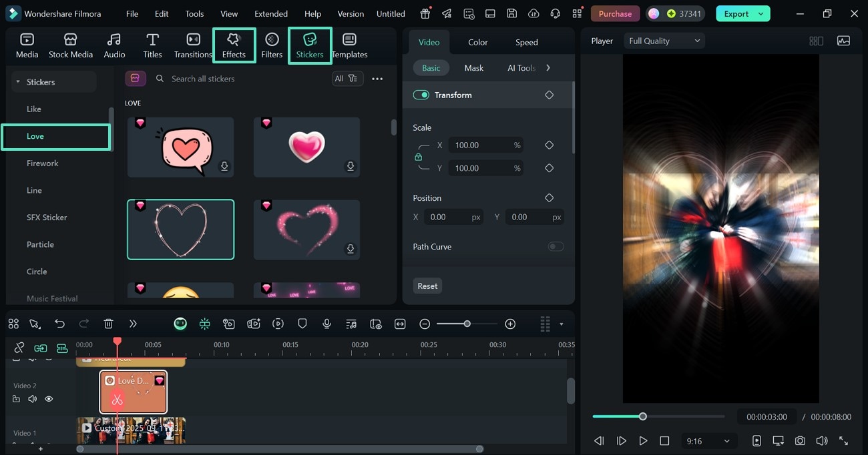The height and width of the screenshot is (455, 868).
Task: Open the Stock Media panel
Action: pos(71,45)
